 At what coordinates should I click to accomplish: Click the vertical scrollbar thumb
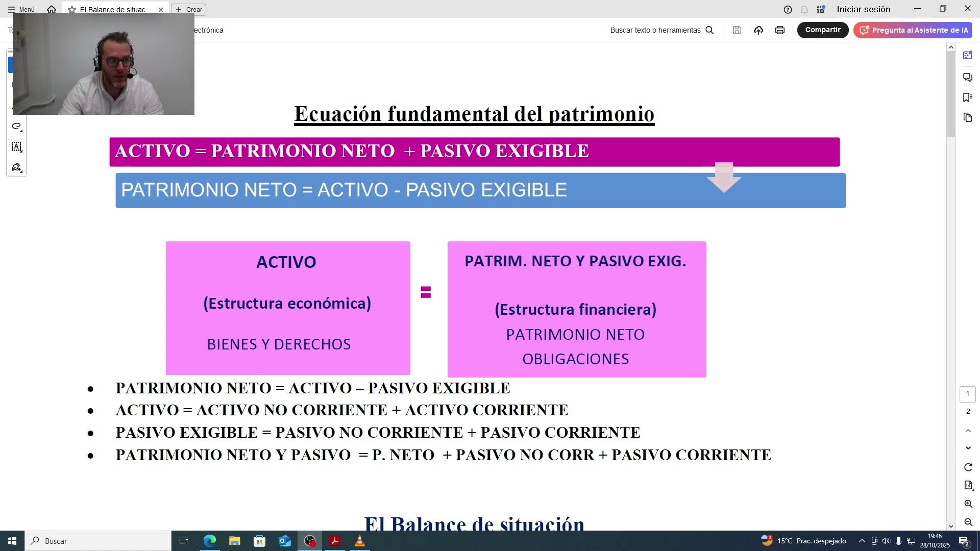pos(951,93)
